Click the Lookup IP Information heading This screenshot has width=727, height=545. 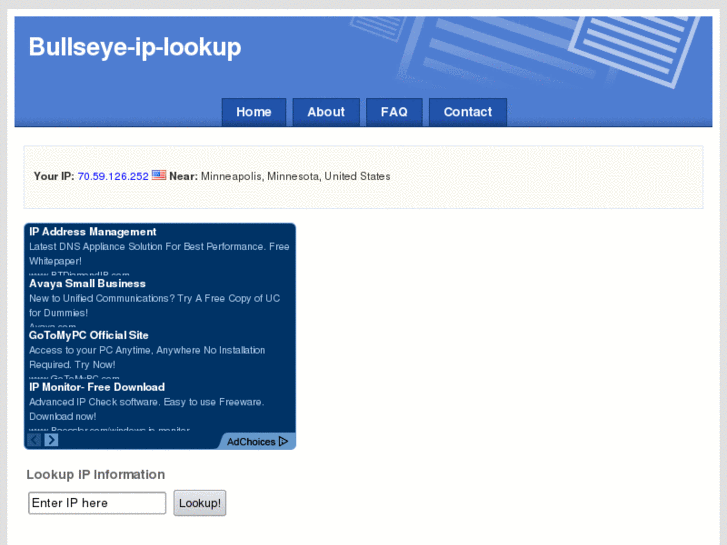coord(96,474)
